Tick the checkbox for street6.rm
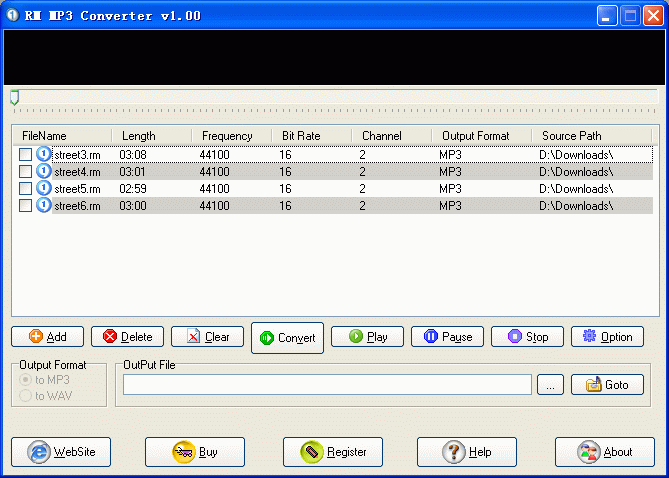This screenshot has height=478, width=669. point(25,206)
